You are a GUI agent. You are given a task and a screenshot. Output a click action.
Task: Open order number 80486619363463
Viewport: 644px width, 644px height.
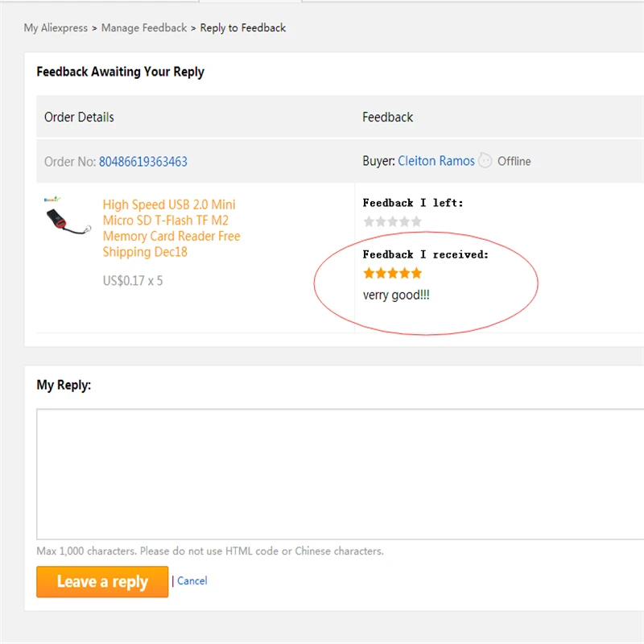pyautogui.click(x=143, y=162)
